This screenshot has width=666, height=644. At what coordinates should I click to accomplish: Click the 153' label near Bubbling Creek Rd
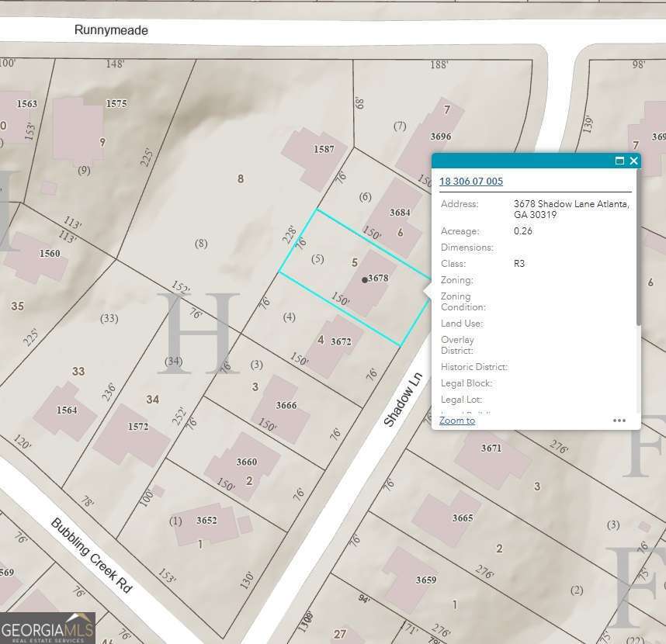point(166,576)
